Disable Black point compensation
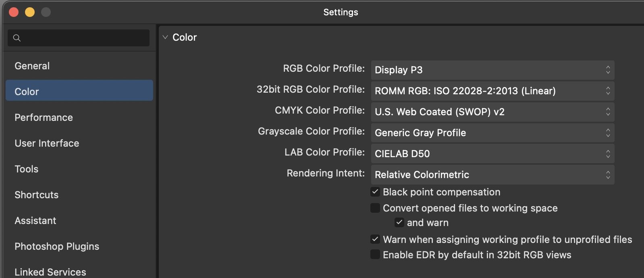This screenshot has width=644, height=278. (x=375, y=192)
